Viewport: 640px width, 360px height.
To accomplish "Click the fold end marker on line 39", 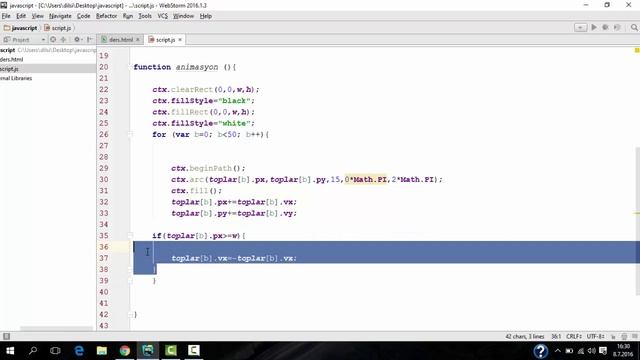I will pyautogui.click(x=130, y=280).
